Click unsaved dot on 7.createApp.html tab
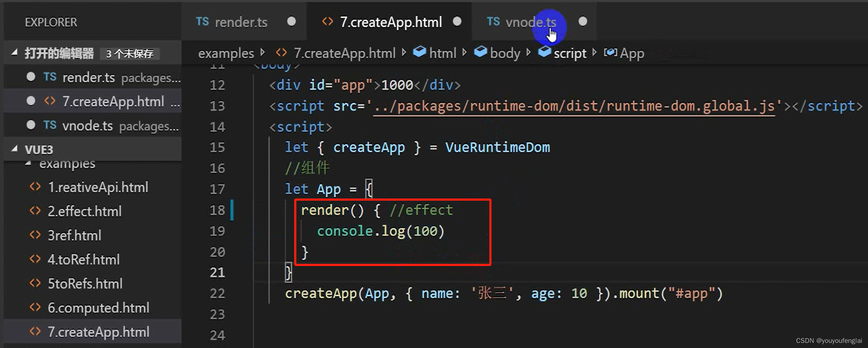The width and height of the screenshot is (868, 348). (457, 22)
